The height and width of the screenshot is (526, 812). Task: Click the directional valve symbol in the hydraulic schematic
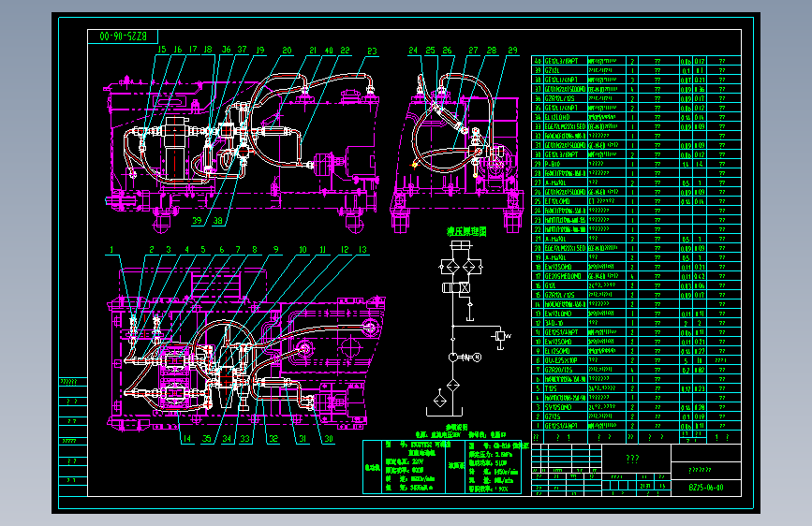456,288
